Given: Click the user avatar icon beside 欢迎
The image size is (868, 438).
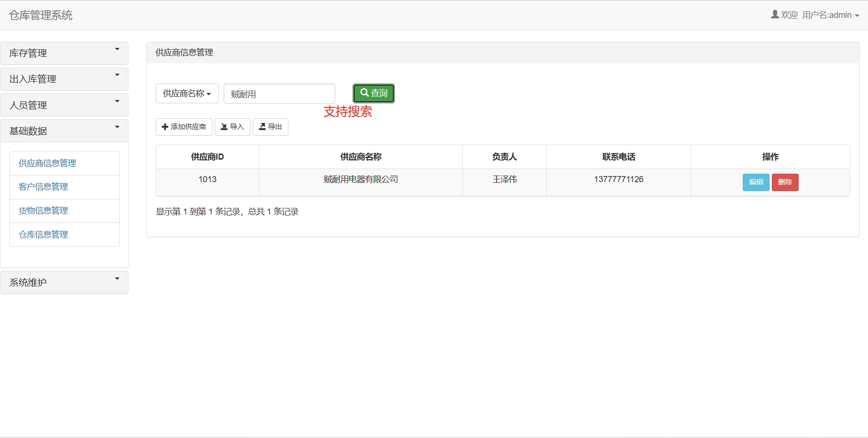Looking at the screenshot, I should [775, 15].
